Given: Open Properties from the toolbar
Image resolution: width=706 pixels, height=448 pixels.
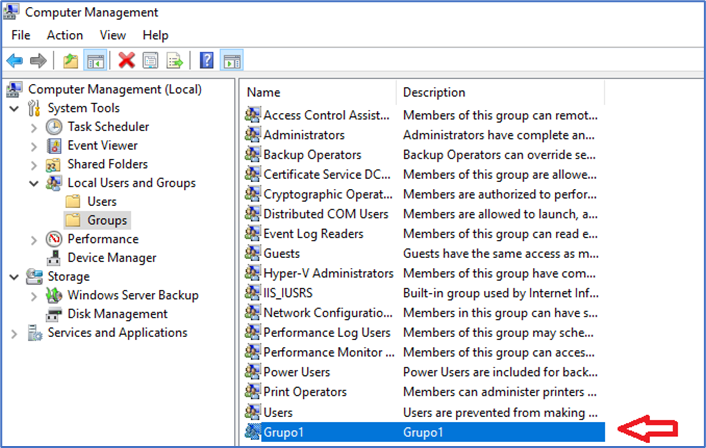Looking at the screenshot, I should click(151, 61).
